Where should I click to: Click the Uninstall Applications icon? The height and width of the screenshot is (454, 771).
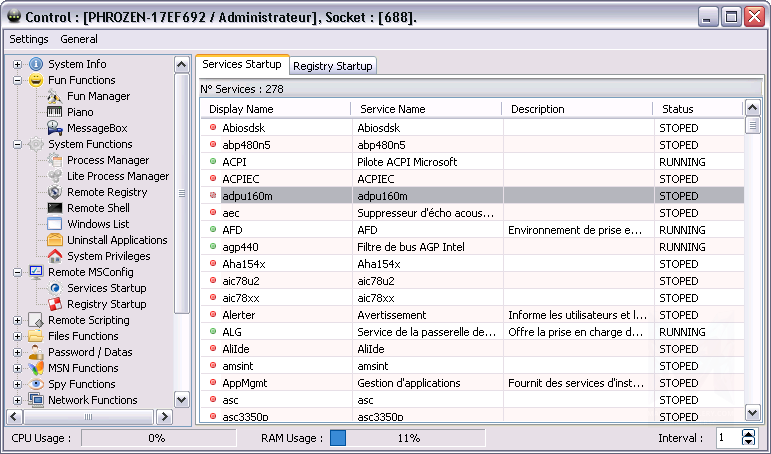tap(55, 240)
